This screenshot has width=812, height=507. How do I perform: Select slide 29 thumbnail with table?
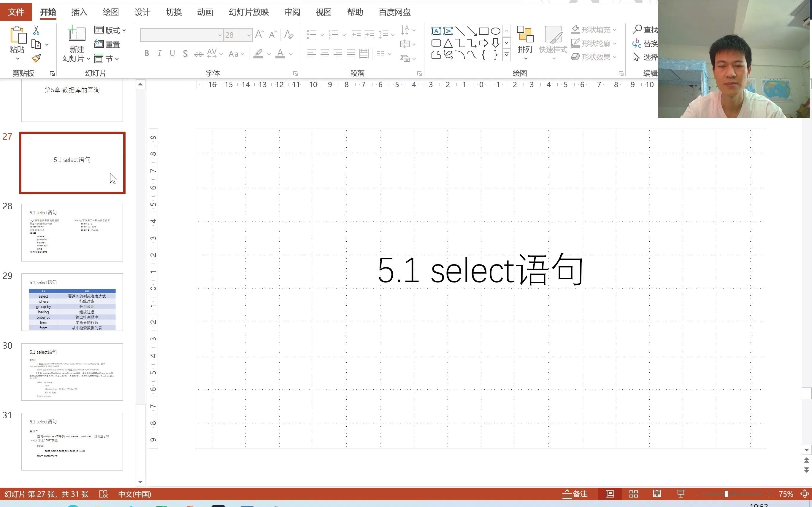(72, 302)
